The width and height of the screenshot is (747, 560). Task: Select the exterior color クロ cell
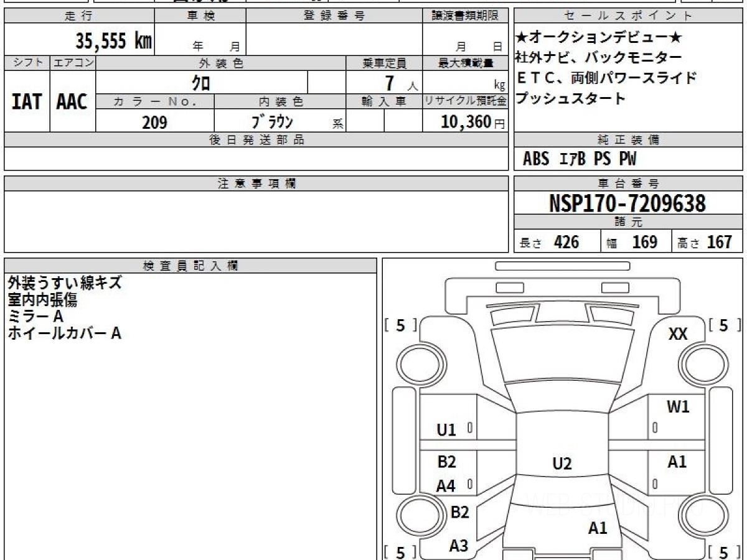[x=202, y=82]
